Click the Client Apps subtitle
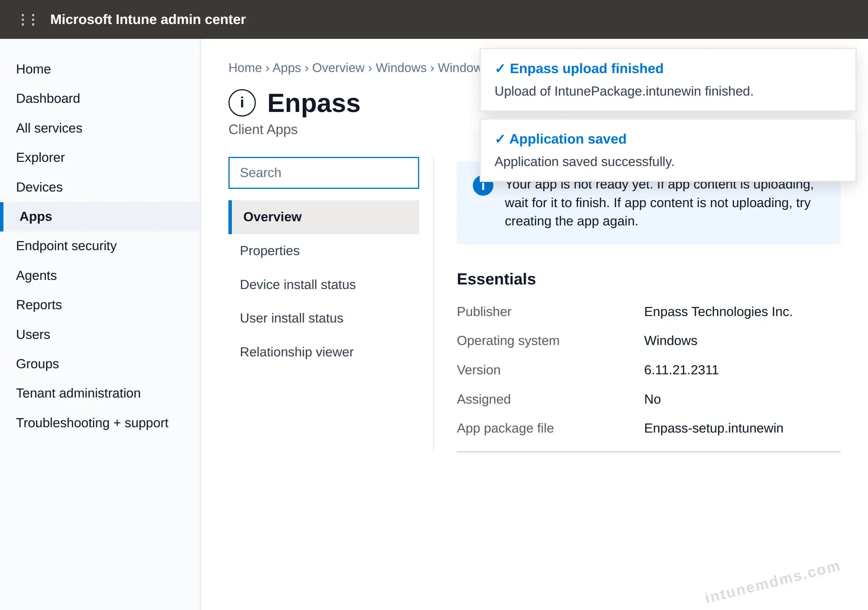The height and width of the screenshot is (610, 868). click(x=263, y=130)
